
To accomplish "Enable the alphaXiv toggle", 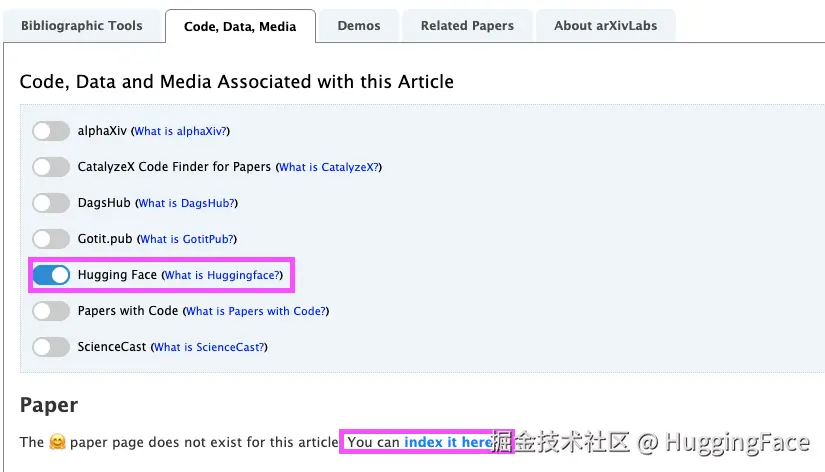I will (x=51, y=131).
